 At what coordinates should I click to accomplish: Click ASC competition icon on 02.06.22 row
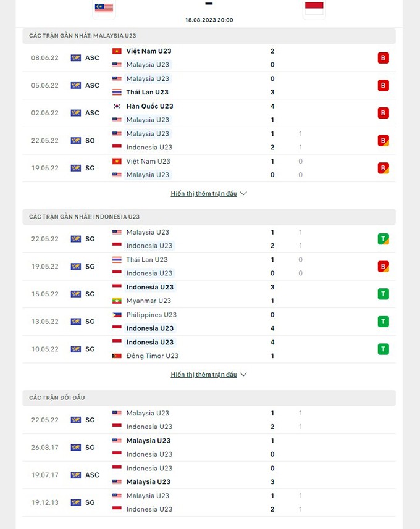pos(76,113)
